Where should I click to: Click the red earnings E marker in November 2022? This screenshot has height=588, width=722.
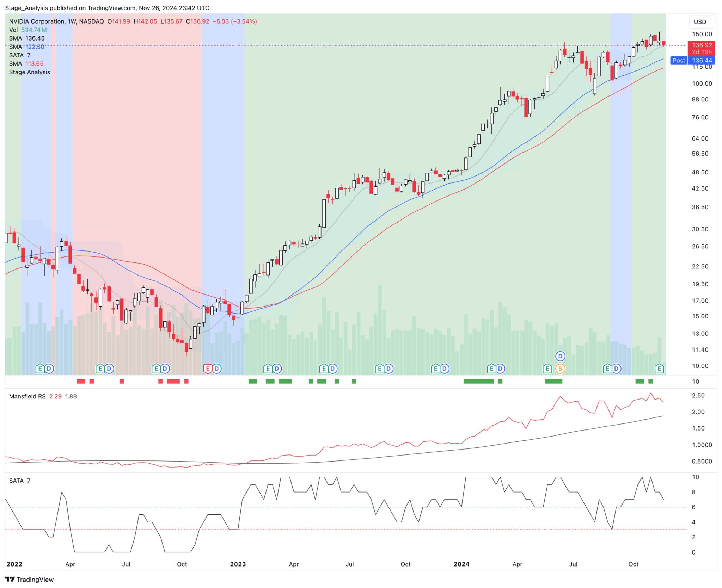click(x=208, y=369)
